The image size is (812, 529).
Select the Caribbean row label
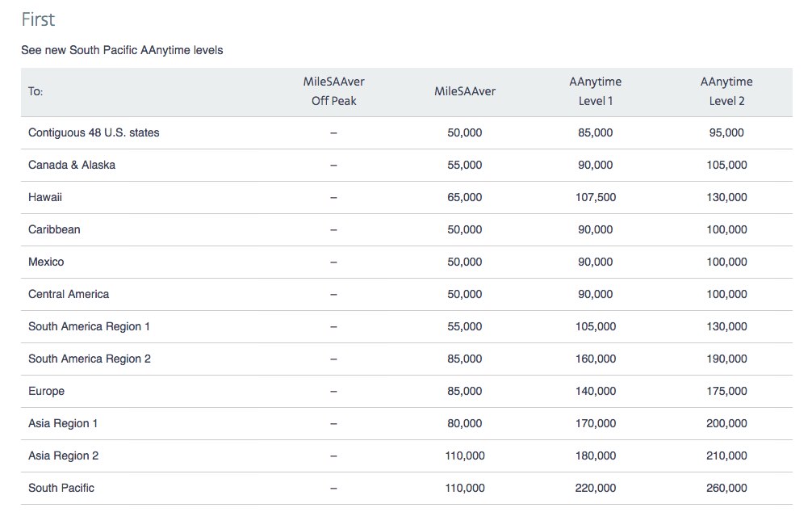click(x=54, y=229)
